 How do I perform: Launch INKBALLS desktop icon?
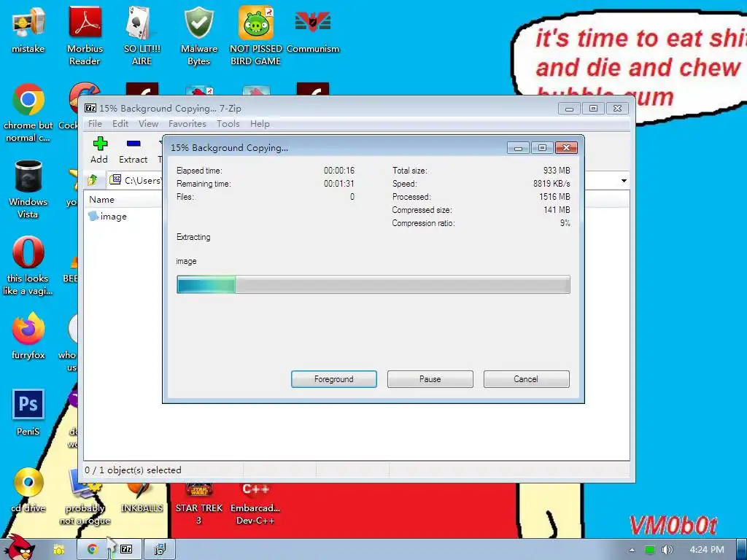point(142,497)
